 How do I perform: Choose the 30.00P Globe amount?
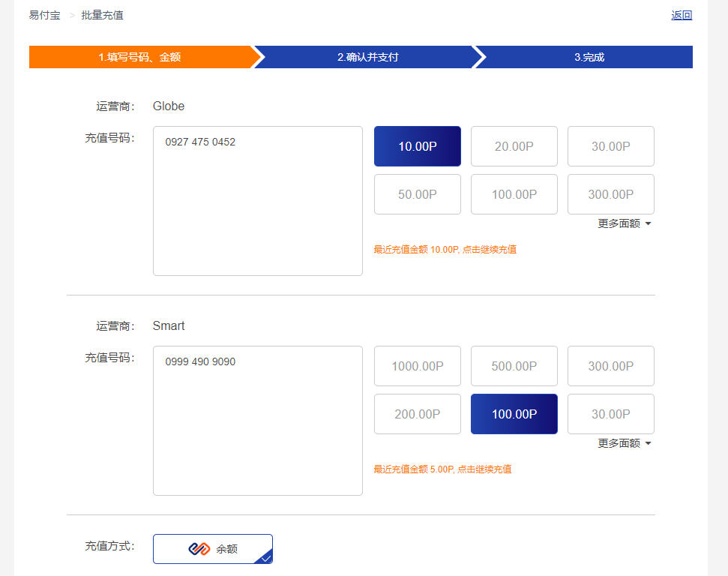pos(610,146)
